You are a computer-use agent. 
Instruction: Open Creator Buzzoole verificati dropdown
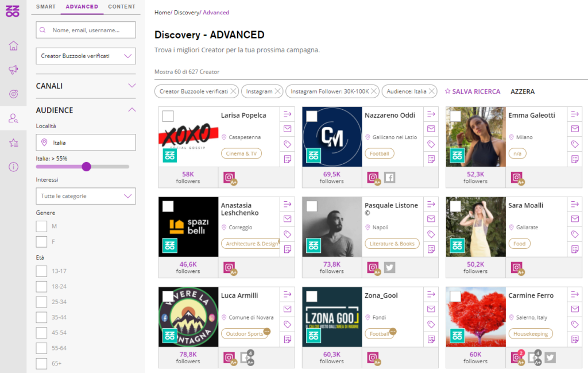[86, 56]
